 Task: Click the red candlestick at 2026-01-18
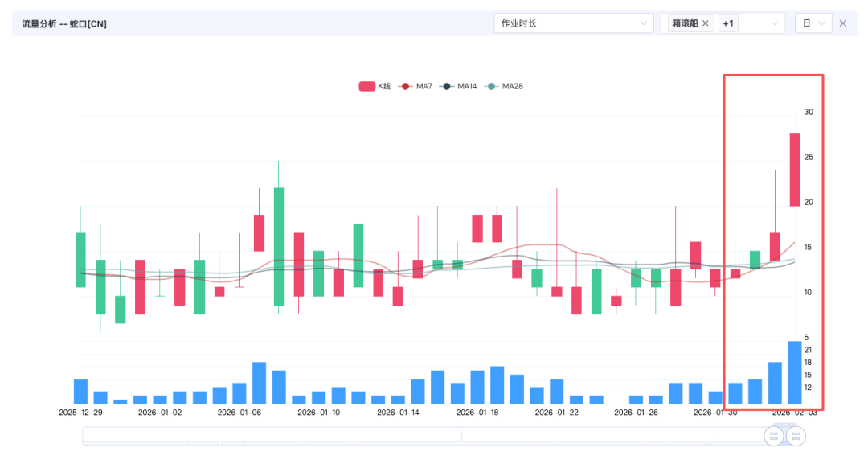pos(477,228)
